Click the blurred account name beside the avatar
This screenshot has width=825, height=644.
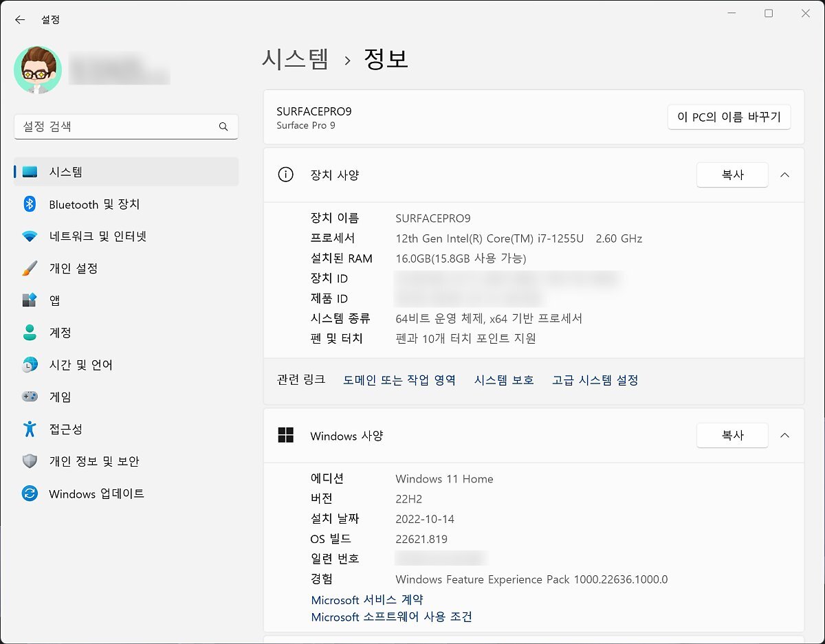coord(118,70)
